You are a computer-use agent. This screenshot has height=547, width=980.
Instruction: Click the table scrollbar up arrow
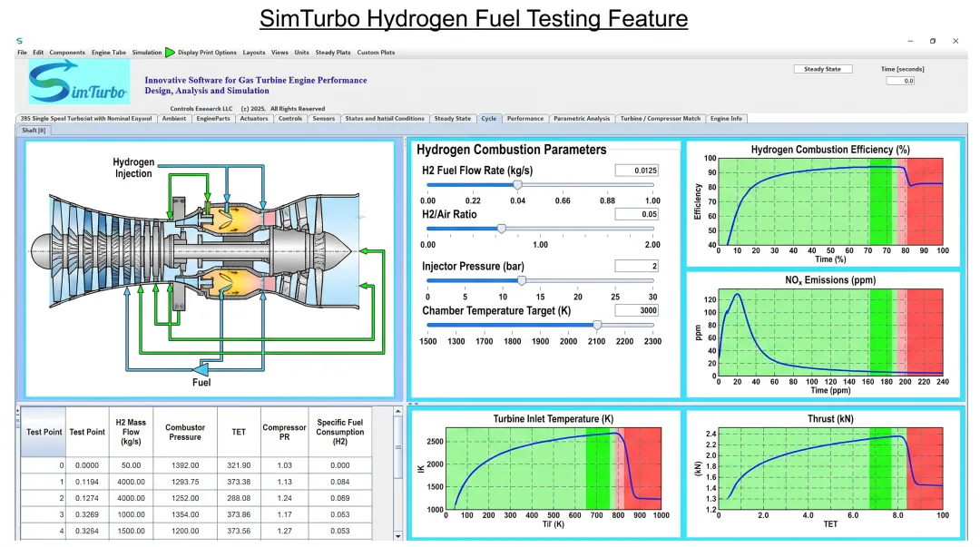(x=397, y=411)
